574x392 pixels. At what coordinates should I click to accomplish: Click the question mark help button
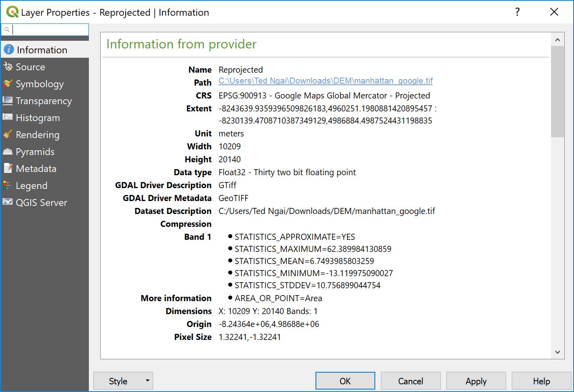517,12
